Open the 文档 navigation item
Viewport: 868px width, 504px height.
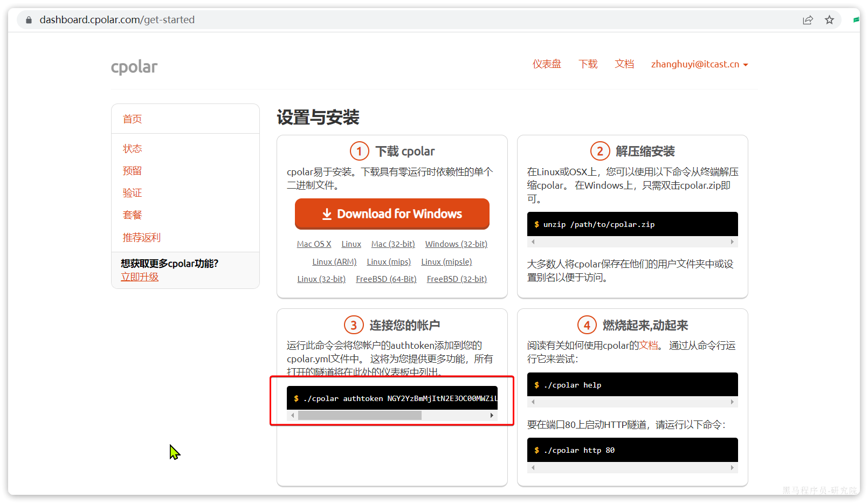point(624,64)
